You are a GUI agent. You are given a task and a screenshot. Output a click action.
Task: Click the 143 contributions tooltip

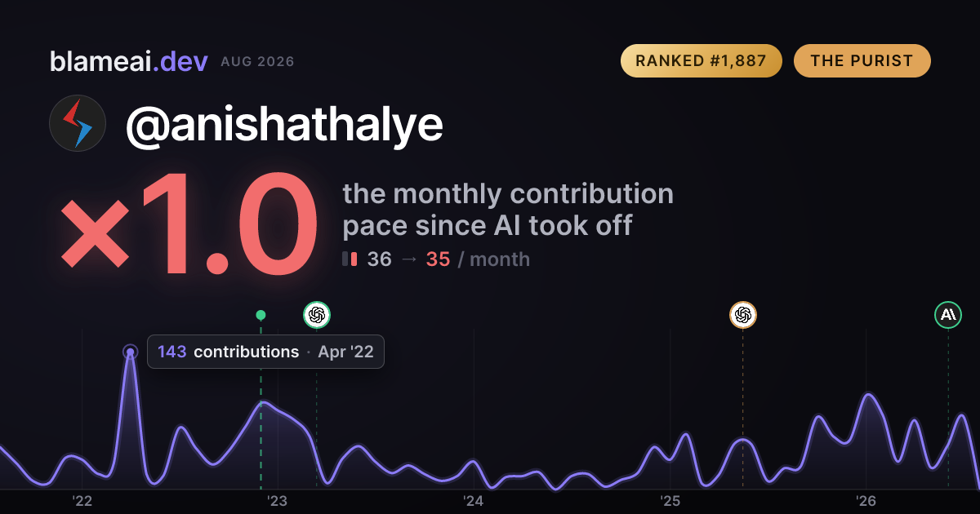coord(265,352)
